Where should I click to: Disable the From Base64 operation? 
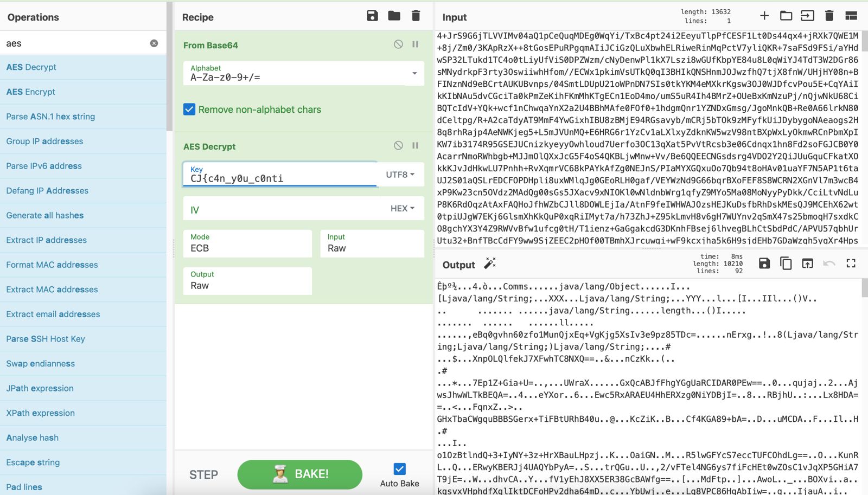398,44
